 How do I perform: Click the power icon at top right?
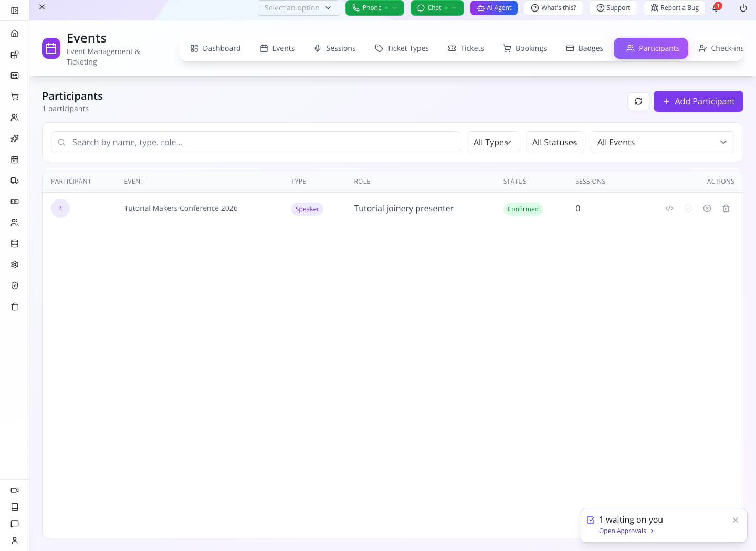click(743, 8)
